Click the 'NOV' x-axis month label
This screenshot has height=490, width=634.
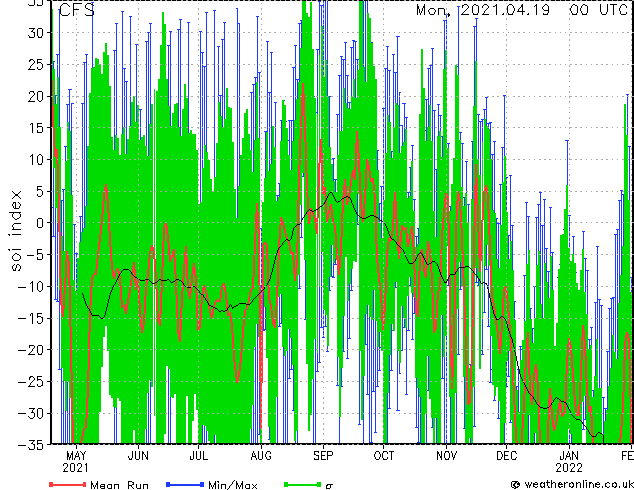pyautogui.click(x=446, y=456)
